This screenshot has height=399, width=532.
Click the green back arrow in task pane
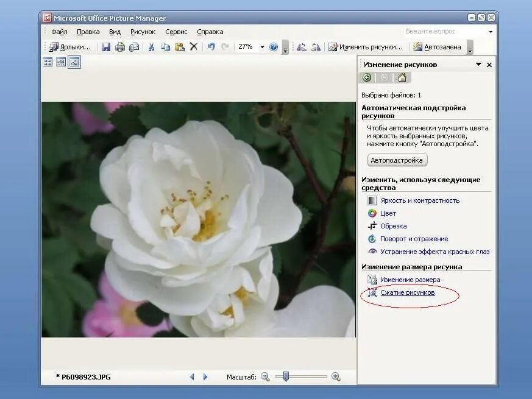tap(366, 77)
